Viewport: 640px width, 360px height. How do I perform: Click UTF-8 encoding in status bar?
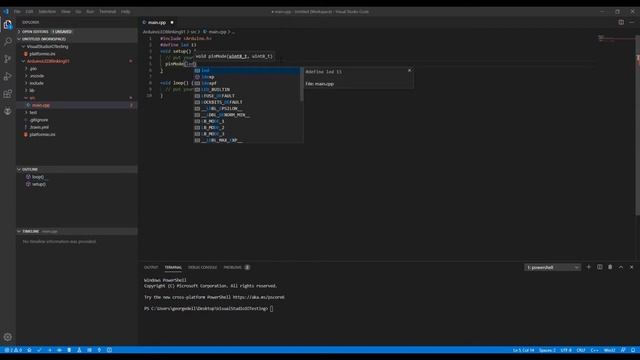click(566, 350)
